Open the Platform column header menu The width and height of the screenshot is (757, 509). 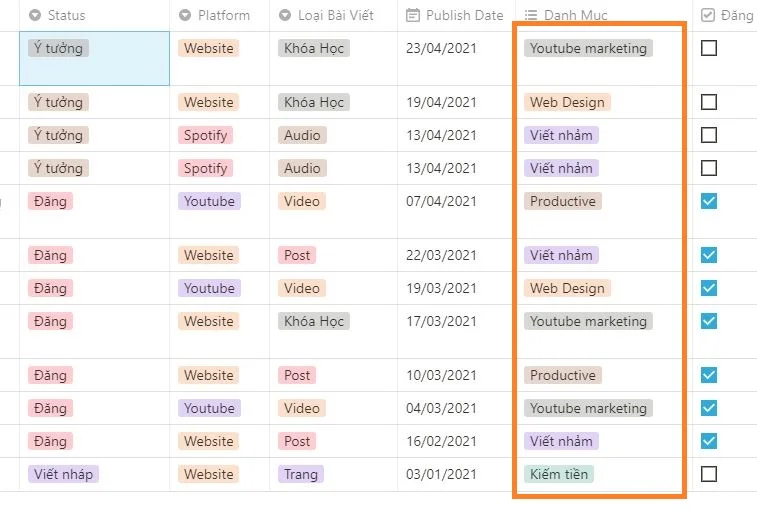[x=220, y=15]
